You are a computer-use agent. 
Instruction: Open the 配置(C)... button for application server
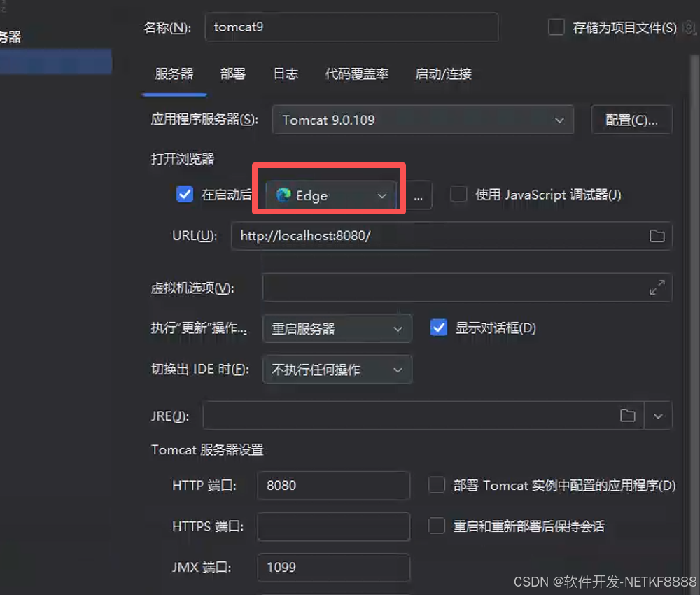pyautogui.click(x=631, y=120)
